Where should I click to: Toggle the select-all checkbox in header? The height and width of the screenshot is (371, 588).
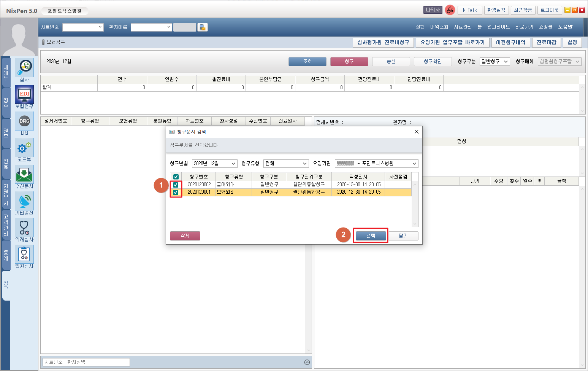click(x=176, y=177)
